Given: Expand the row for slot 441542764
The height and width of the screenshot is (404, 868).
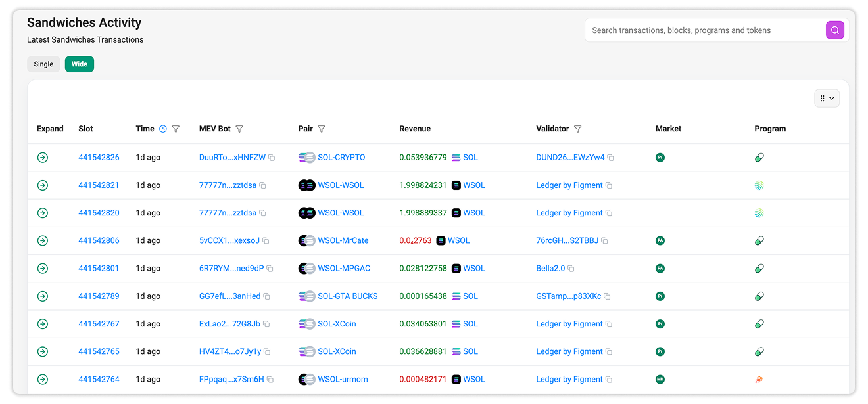Looking at the screenshot, I should pyautogui.click(x=43, y=379).
